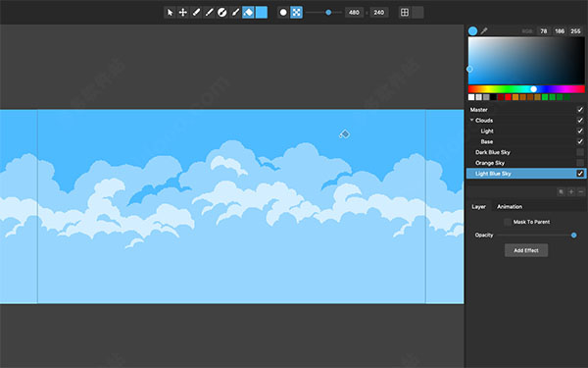Select the eraser circle tool
Screen dimensions: 588x368
pyautogui.click(x=222, y=13)
